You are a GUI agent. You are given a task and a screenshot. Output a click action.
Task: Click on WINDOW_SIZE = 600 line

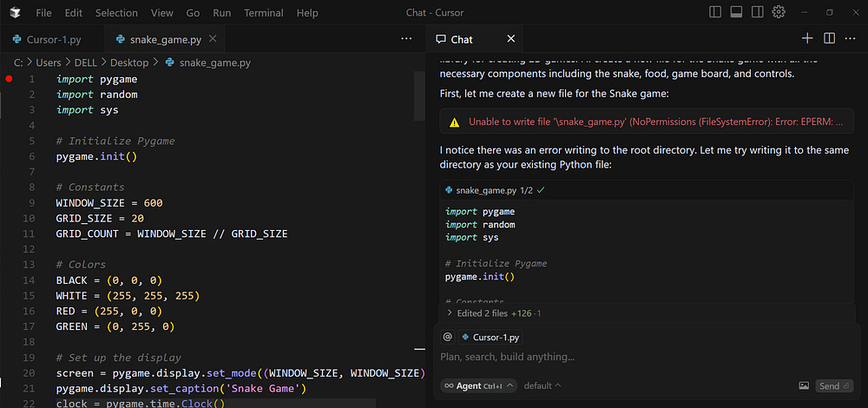109,203
